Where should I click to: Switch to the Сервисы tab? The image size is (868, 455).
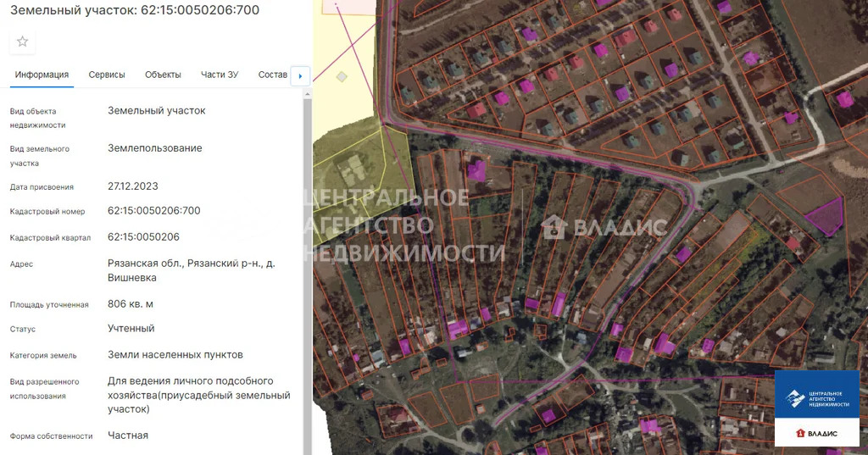[107, 75]
